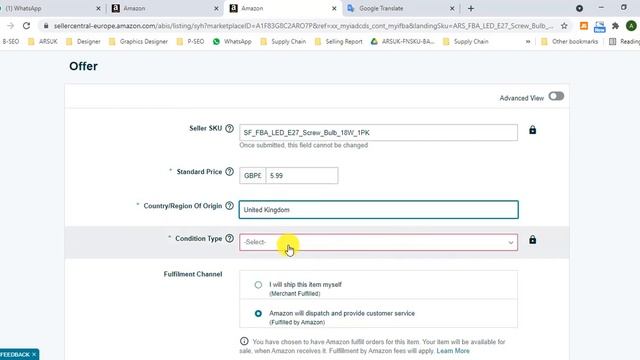Click lock icon next to Seller SKU
Viewport: 640px width, 360px height.
(532, 130)
